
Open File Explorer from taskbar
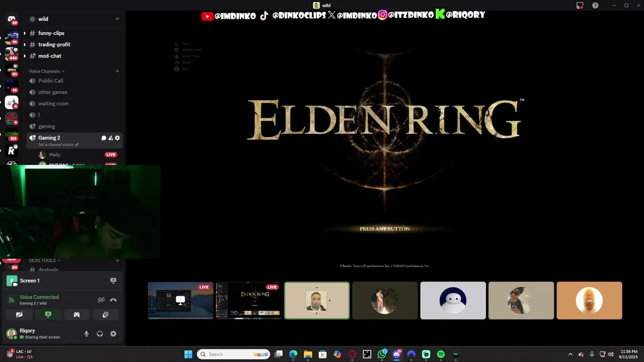pyautogui.click(x=308, y=354)
